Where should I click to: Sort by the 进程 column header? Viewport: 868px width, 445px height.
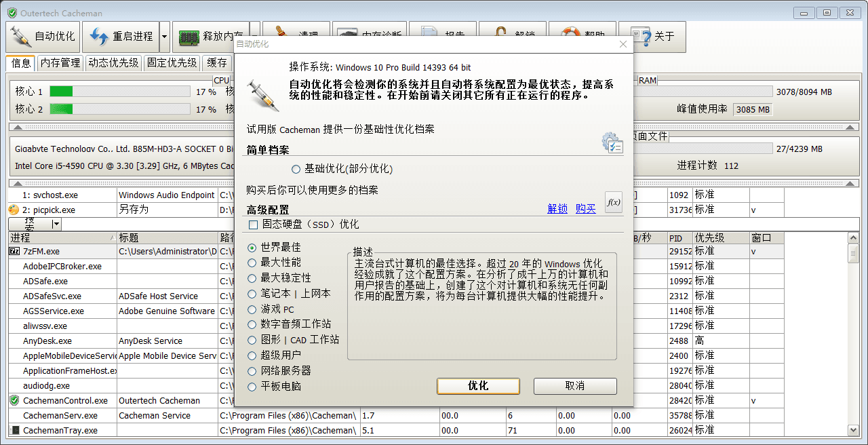coord(62,238)
